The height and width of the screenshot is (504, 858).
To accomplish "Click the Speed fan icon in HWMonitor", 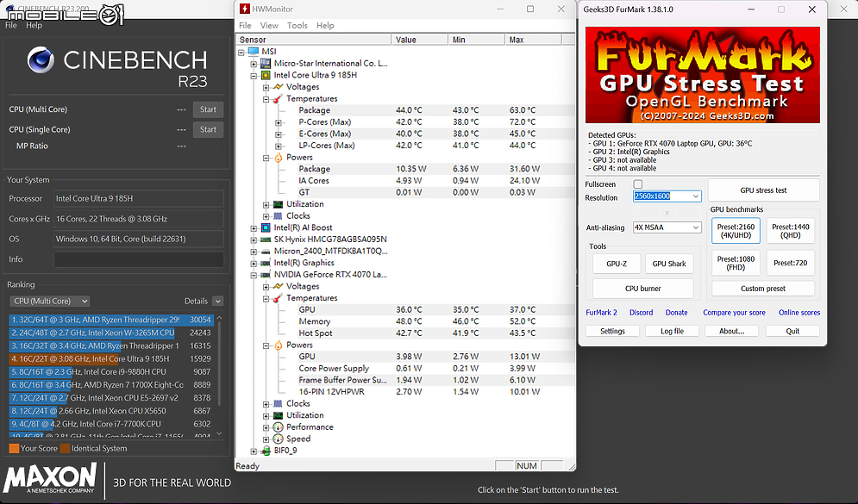I will [x=278, y=439].
